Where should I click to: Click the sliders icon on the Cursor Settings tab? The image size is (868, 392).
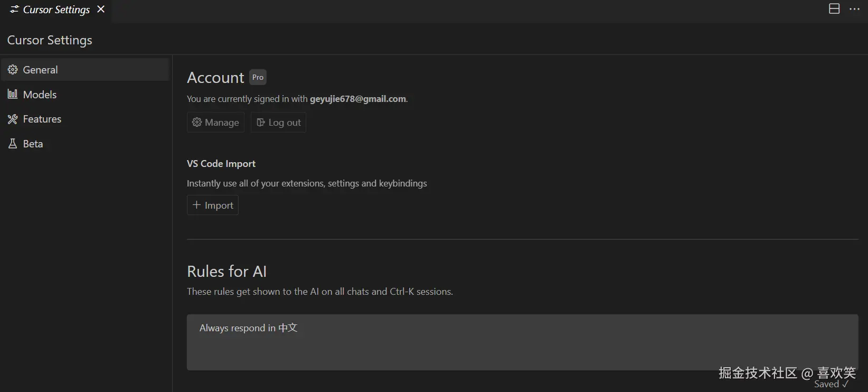pyautogui.click(x=14, y=10)
